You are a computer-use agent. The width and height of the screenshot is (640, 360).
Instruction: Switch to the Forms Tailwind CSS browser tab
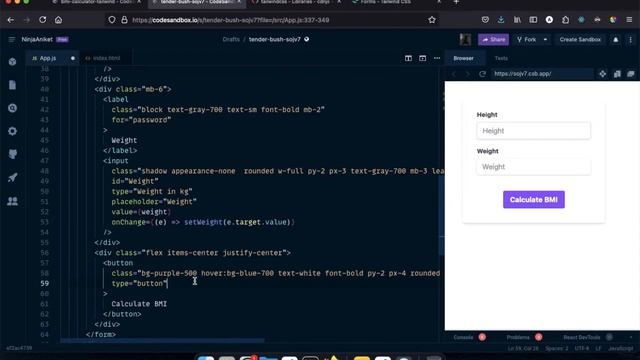(x=386, y=2)
